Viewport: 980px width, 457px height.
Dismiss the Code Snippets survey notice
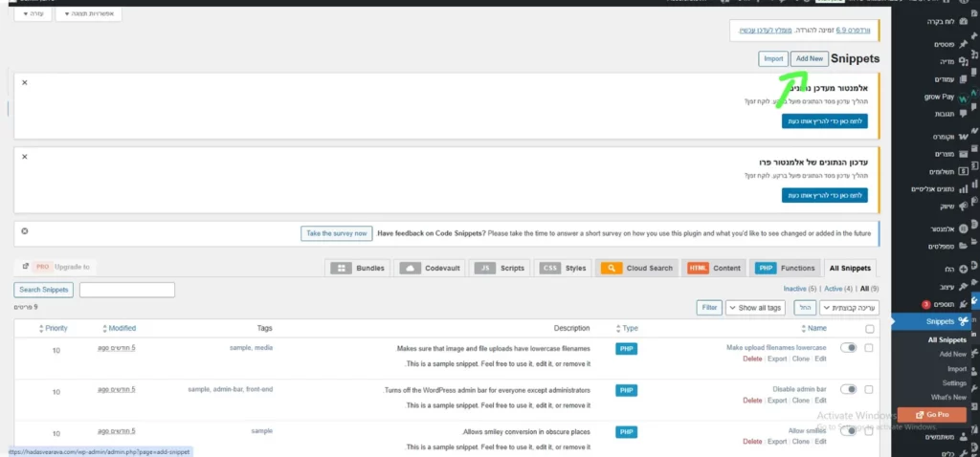pyautogui.click(x=24, y=231)
